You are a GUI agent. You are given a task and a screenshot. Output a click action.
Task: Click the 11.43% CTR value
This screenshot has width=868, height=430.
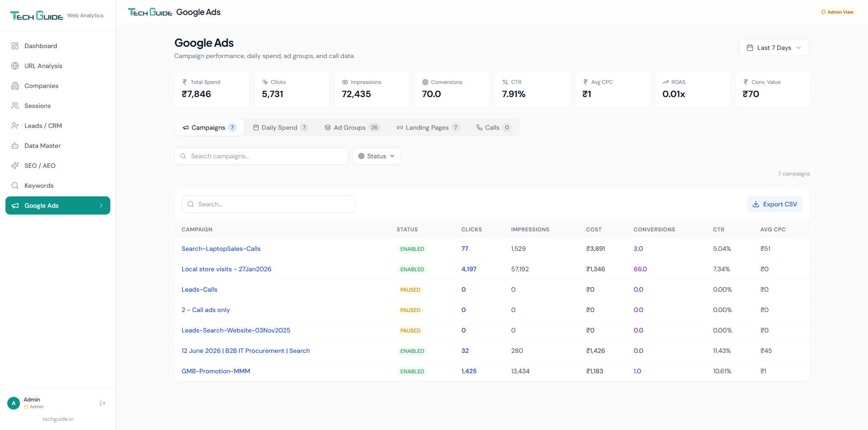coord(722,351)
